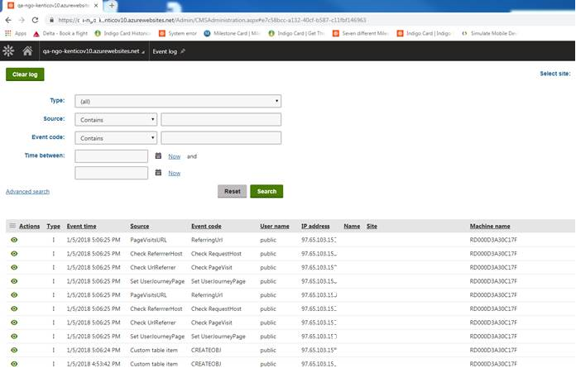The image size is (576, 392).
Task: View details of the first Check UrlReferrer event
Action: 14,267
